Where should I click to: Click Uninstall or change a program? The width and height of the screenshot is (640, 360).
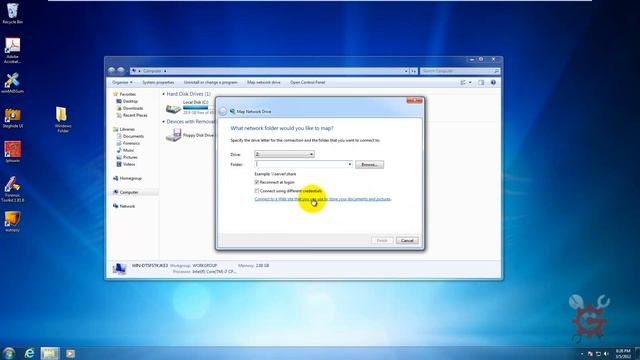(x=210, y=82)
